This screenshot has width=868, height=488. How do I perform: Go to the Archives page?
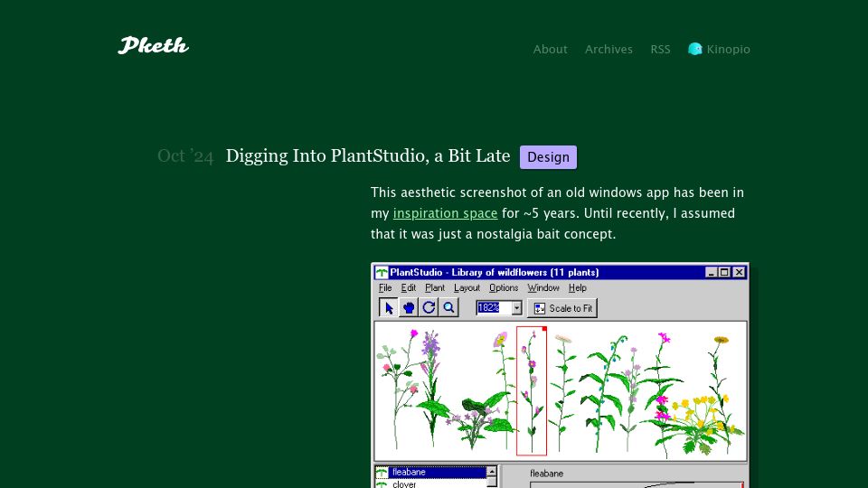[609, 49]
